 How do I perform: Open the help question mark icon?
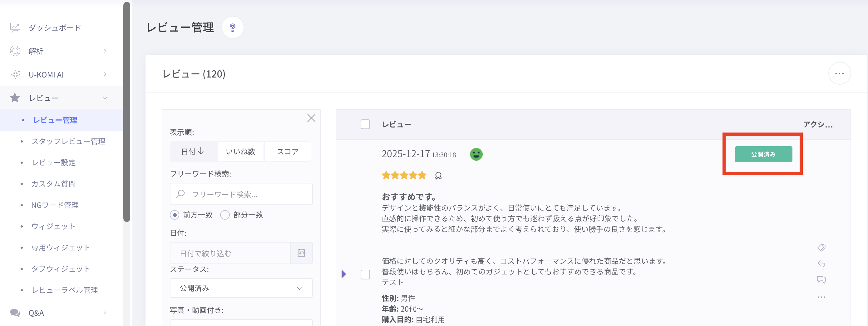point(233,27)
